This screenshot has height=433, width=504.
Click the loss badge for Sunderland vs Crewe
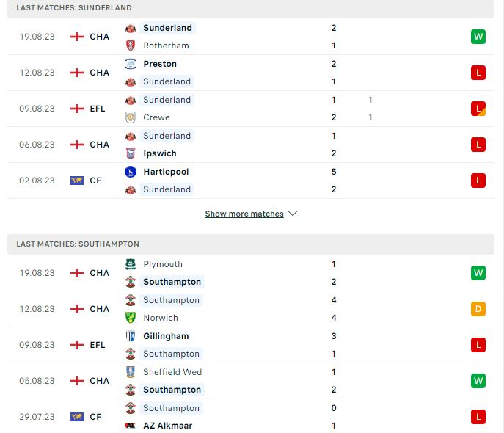click(478, 109)
